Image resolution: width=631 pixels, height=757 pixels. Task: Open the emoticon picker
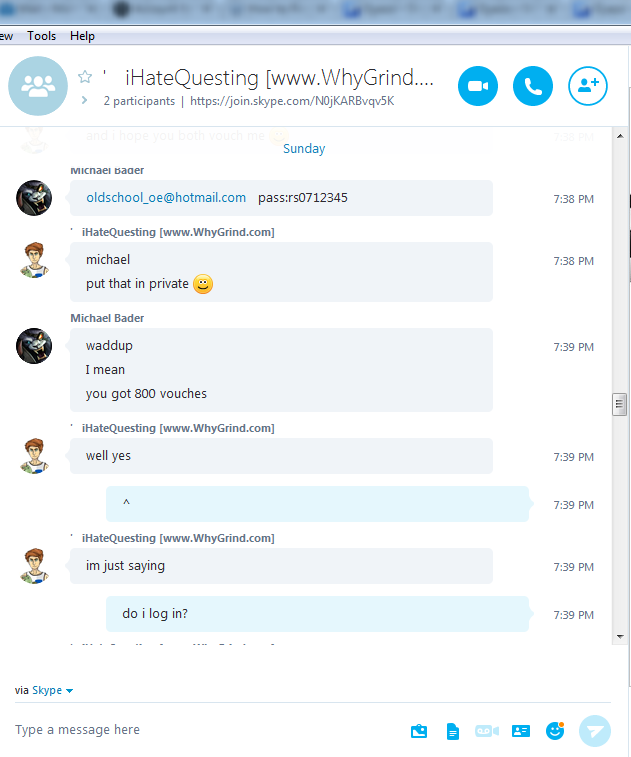[x=555, y=730]
